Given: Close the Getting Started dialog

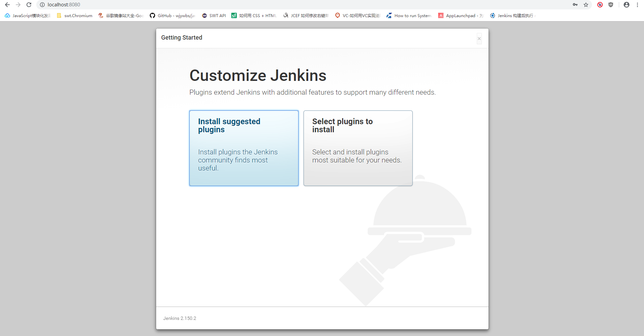Looking at the screenshot, I should 479,39.
